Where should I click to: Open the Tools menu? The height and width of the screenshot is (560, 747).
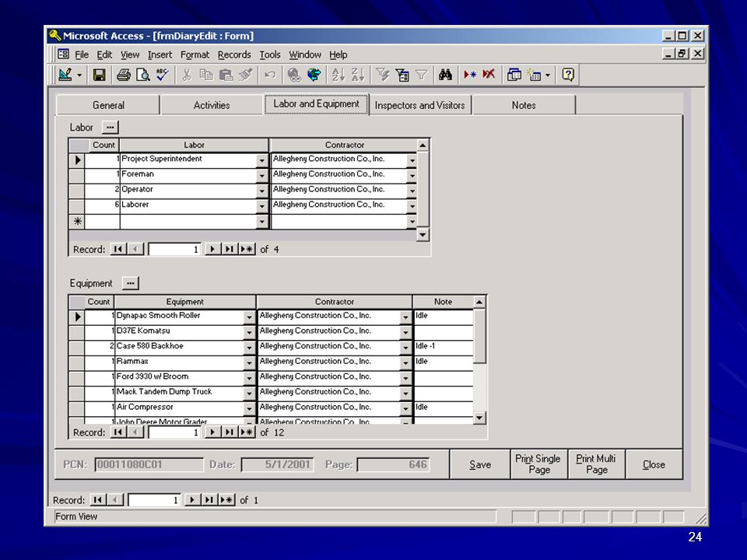pyautogui.click(x=270, y=54)
